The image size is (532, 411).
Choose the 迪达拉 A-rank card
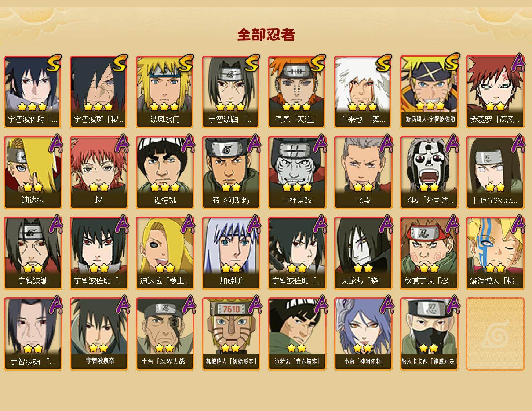coord(33,172)
